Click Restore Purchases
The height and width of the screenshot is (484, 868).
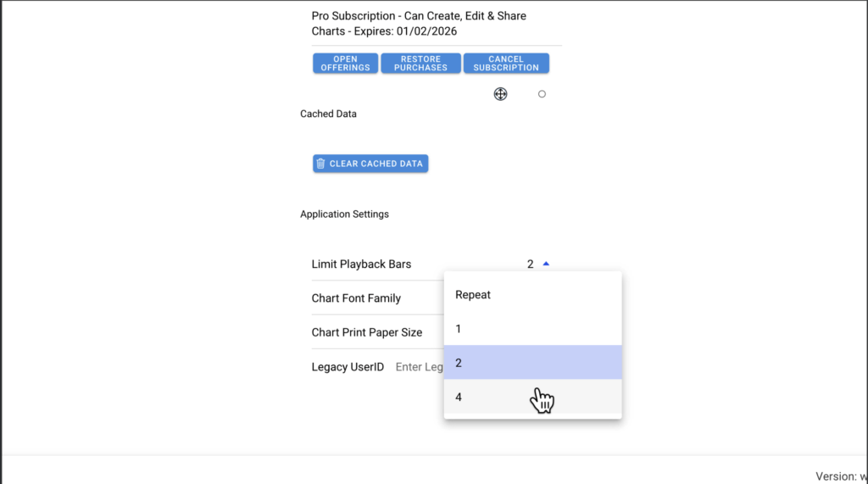point(420,64)
